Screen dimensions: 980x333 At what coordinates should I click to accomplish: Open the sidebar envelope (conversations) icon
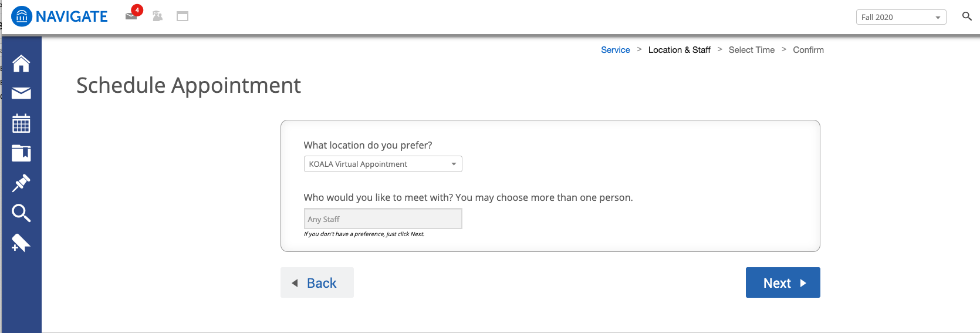click(x=21, y=93)
